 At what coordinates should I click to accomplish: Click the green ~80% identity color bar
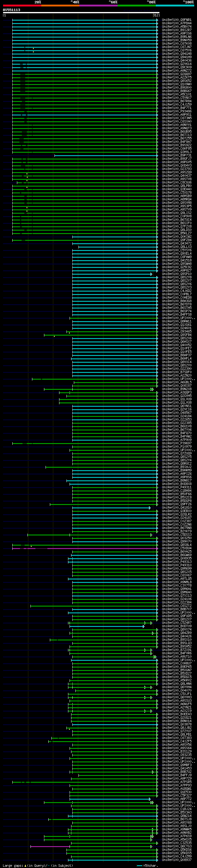point(137,6)
